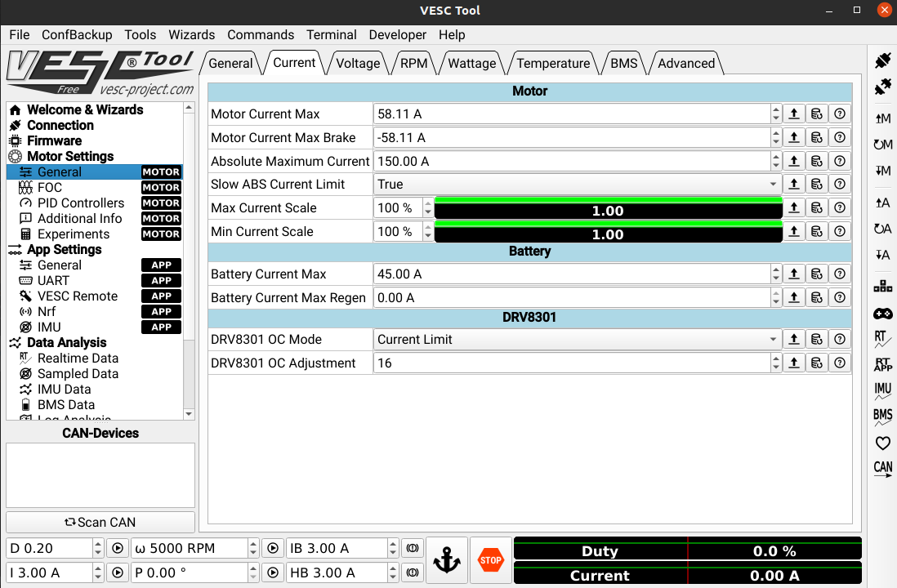Step the duty cycle D 0.20 spinner
This screenshot has height=588, width=897.
[98, 548]
